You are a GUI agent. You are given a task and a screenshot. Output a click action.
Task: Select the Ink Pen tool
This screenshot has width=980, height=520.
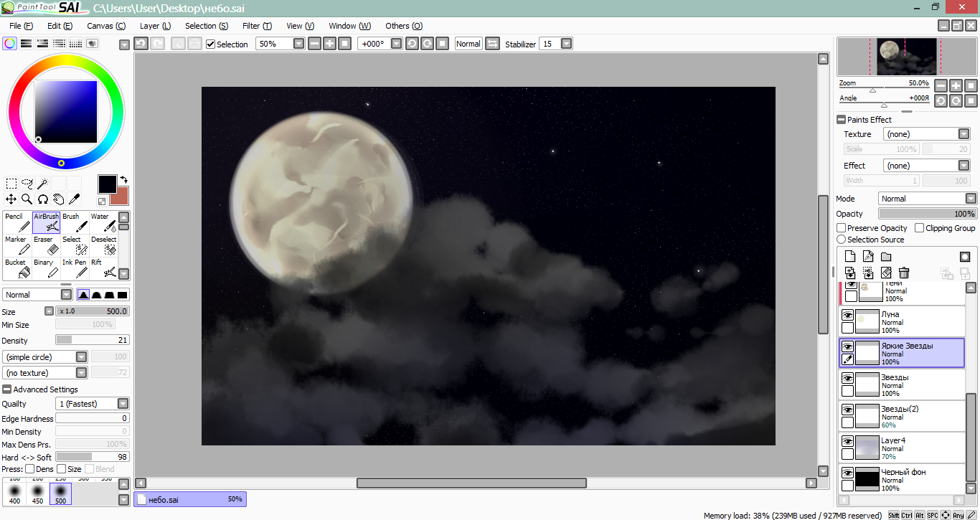click(75, 268)
